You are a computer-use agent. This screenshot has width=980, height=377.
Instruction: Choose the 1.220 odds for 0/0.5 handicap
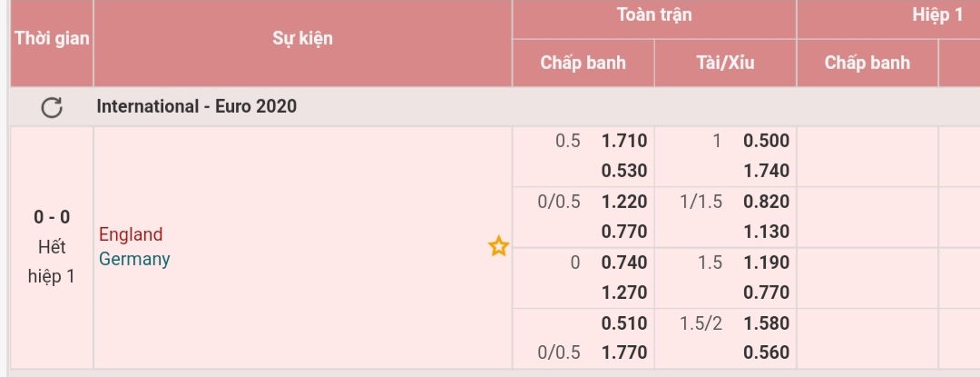tap(624, 202)
